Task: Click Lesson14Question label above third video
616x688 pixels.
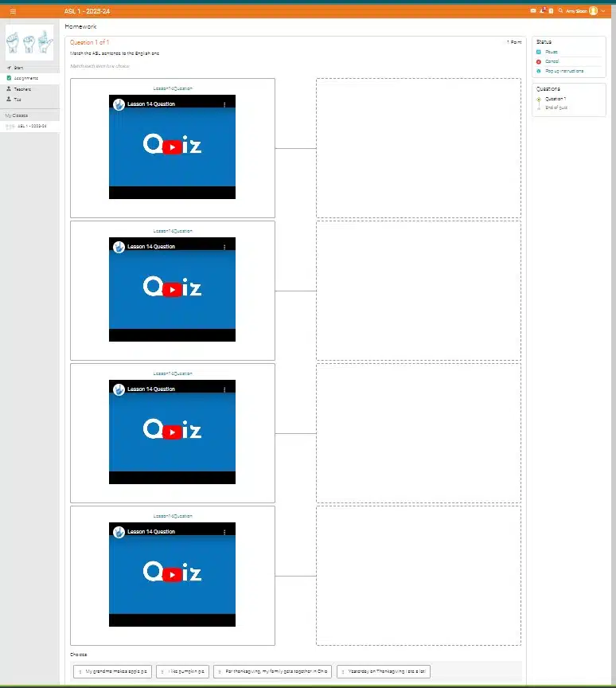Action: [x=173, y=373]
